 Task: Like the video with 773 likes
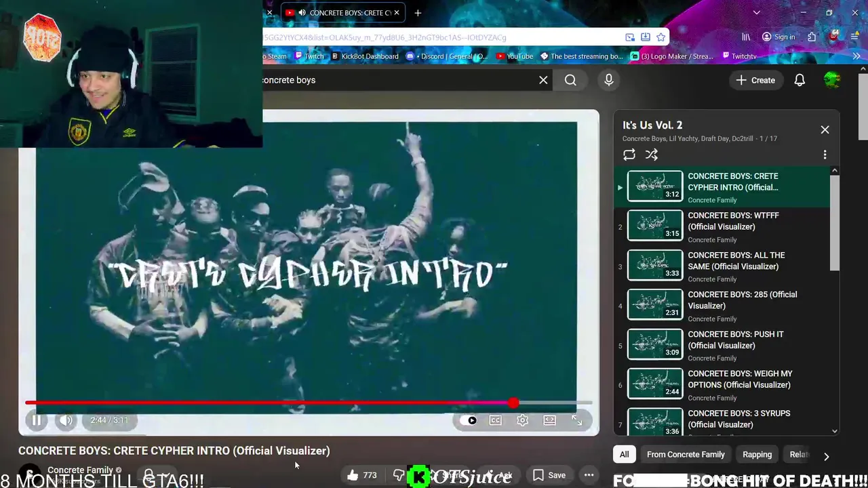(x=362, y=475)
